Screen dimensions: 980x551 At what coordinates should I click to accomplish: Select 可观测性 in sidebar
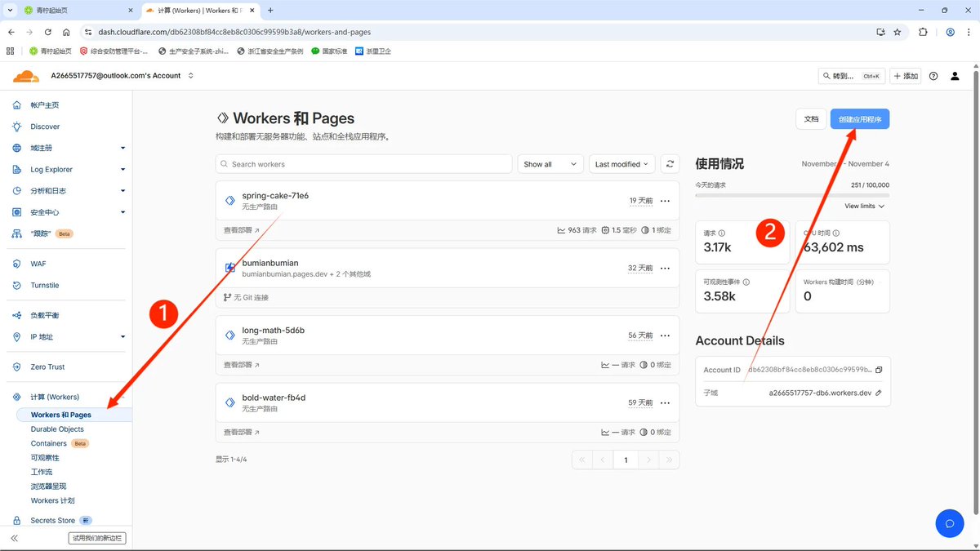[x=45, y=458]
